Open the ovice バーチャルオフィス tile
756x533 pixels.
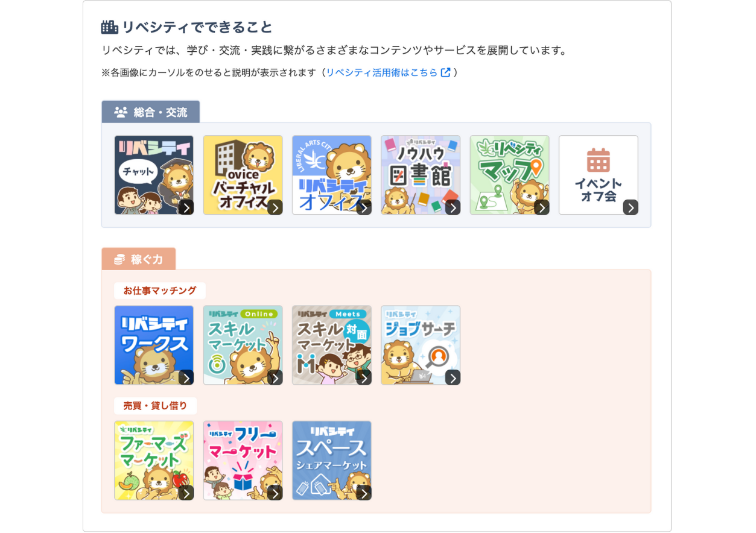click(243, 175)
